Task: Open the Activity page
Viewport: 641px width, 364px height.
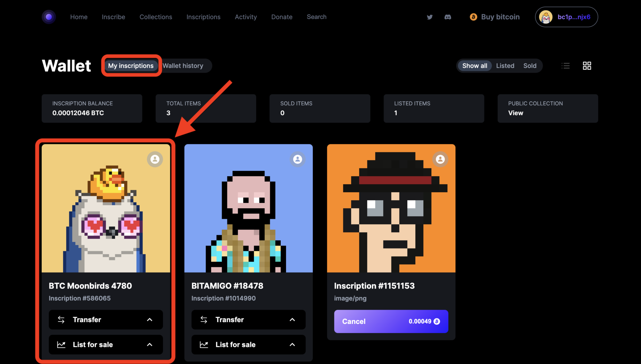Action: point(246,17)
